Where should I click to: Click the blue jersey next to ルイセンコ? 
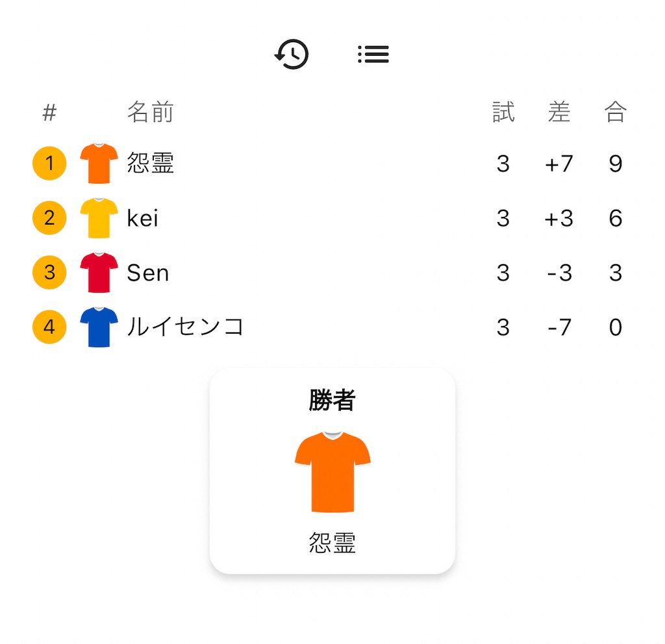(x=99, y=327)
